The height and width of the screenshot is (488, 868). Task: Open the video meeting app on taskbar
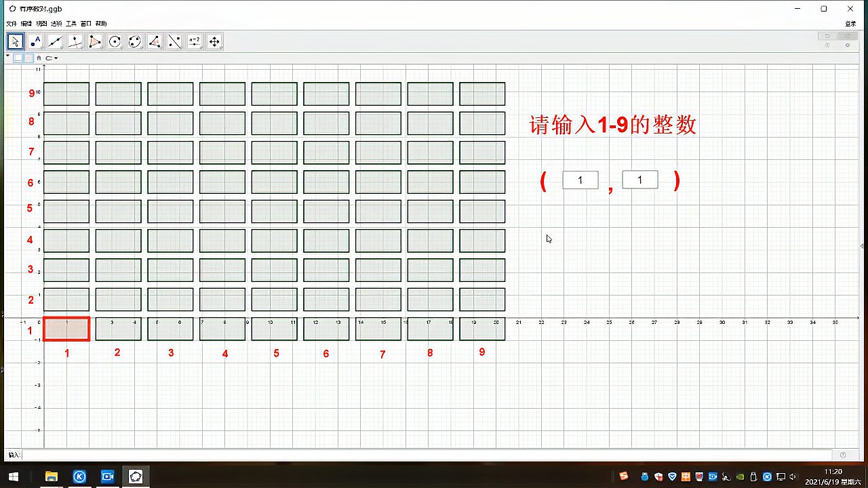coord(108,476)
